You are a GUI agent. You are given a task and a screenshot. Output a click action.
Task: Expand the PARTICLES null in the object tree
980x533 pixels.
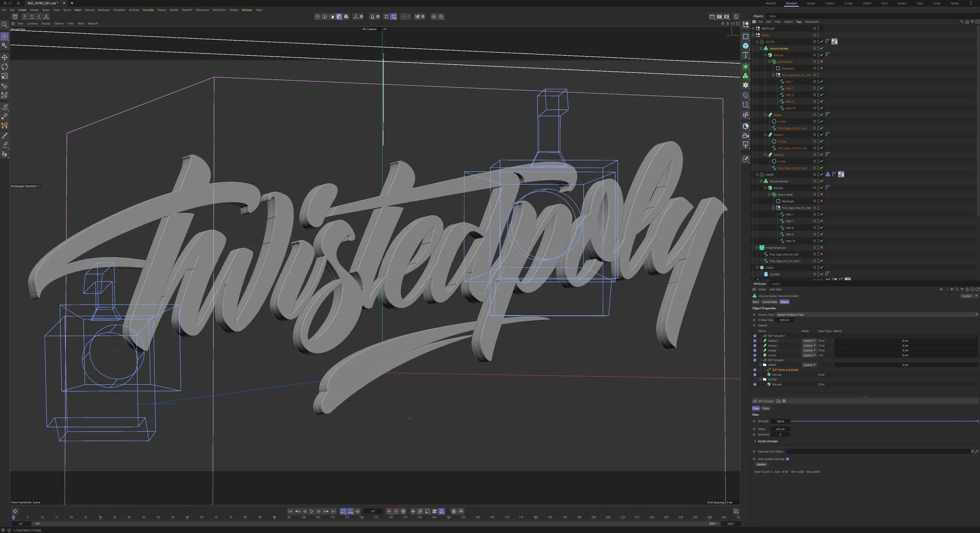click(x=753, y=29)
